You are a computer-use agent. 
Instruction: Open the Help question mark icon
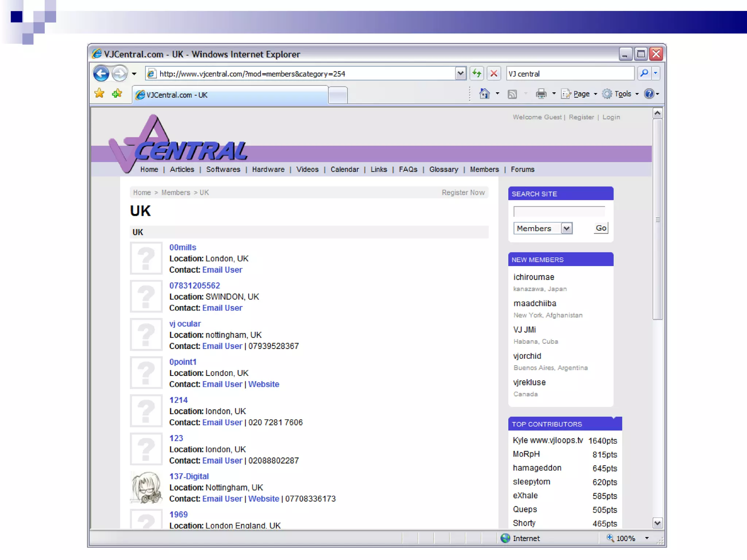(x=649, y=94)
